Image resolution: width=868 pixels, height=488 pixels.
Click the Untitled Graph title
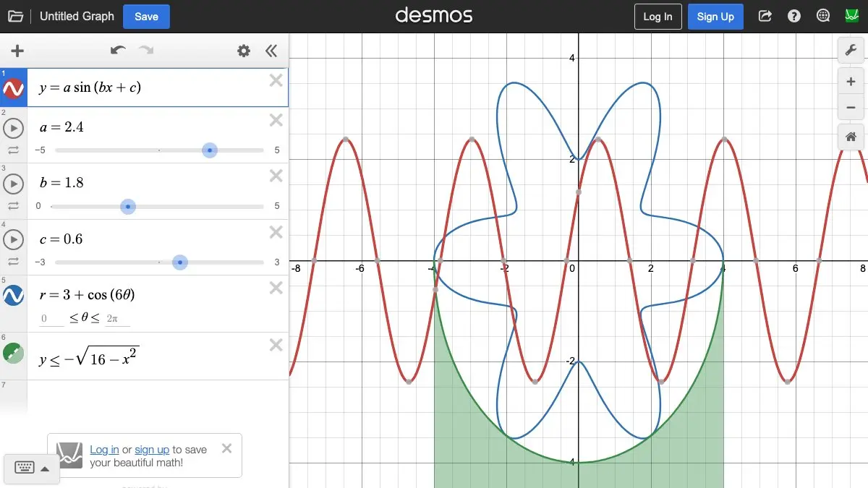77,16
